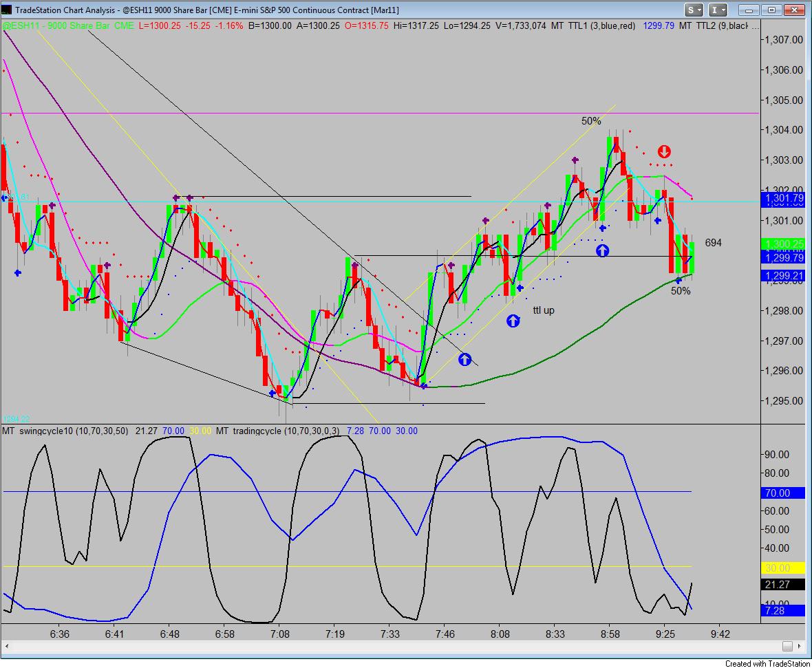Screen dimensions: 812x668
Task: Open the I interval-link dropdown
Action: point(718,10)
